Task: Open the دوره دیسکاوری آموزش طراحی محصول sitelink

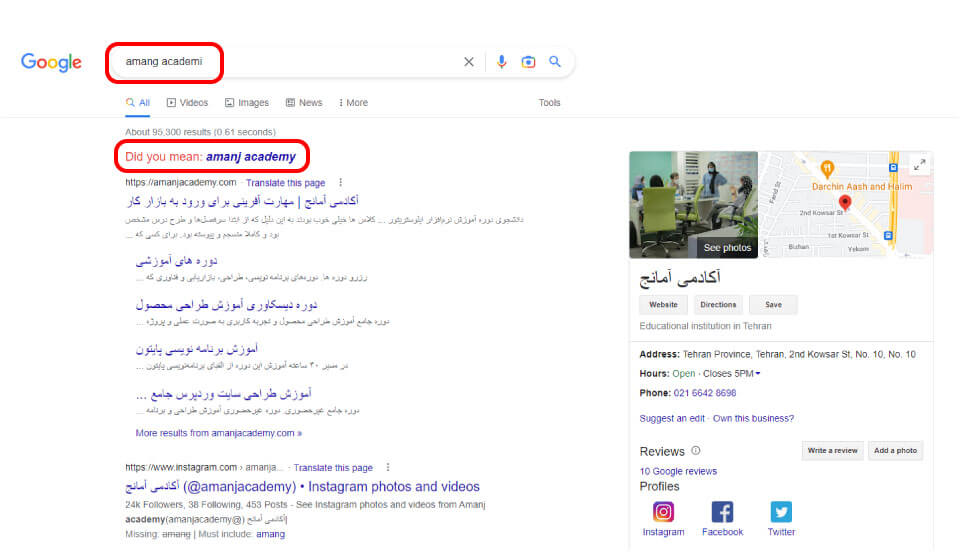Action: [x=227, y=305]
